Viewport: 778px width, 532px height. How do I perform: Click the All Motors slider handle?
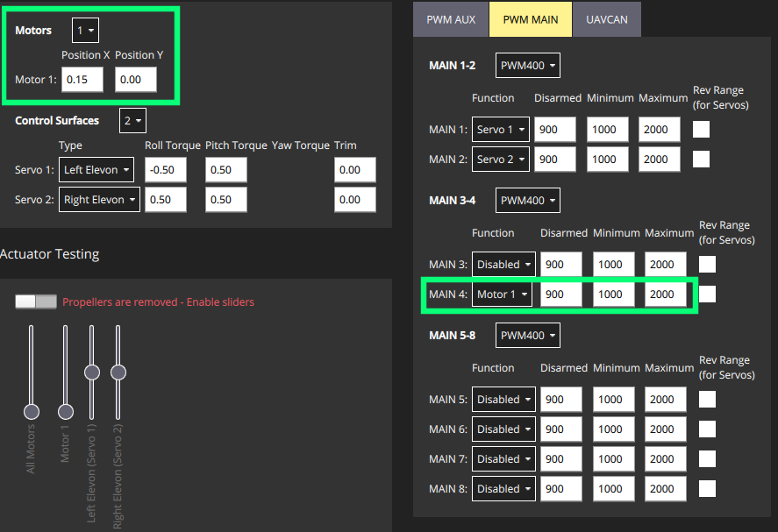32,412
